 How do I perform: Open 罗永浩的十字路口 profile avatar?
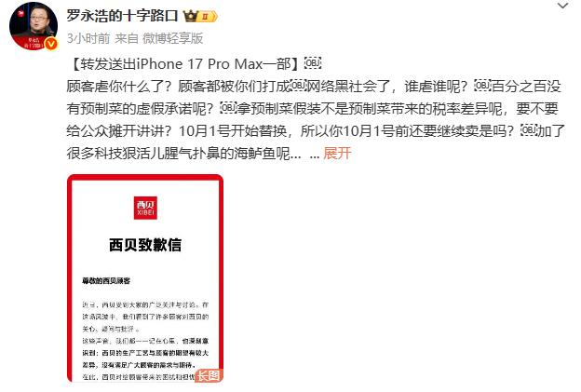[x=34, y=26]
